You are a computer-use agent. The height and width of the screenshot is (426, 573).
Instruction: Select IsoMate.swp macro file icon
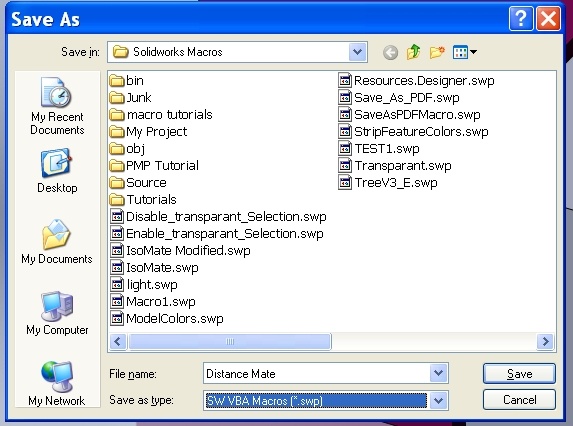[x=117, y=267]
